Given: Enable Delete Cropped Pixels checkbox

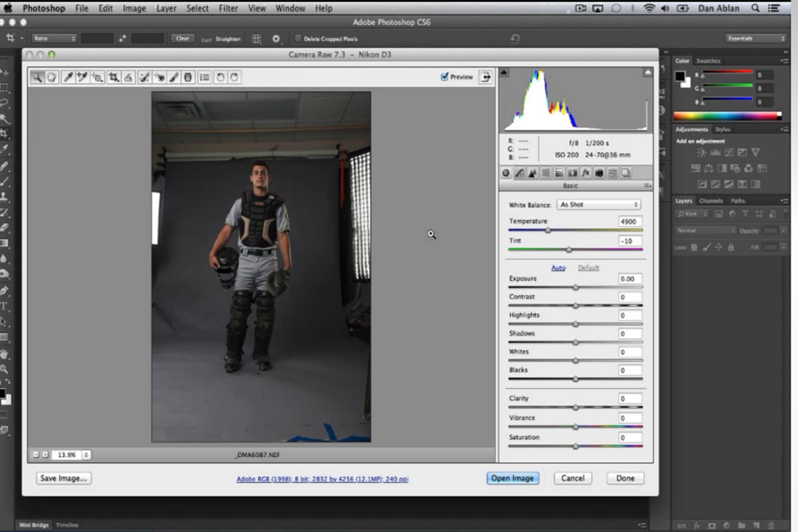Looking at the screenshot, I should [x=298, y=38].
